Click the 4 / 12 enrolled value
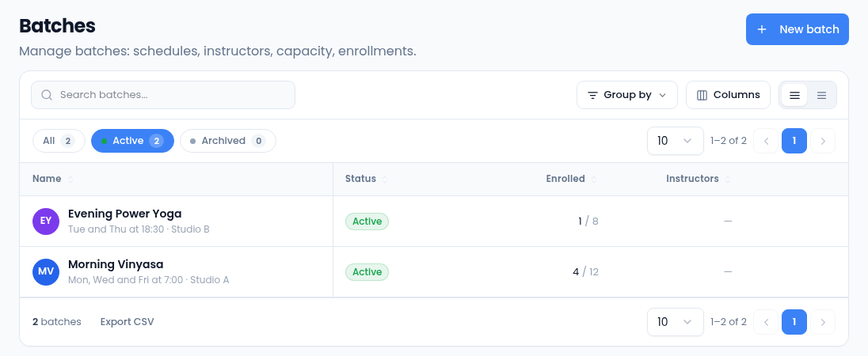Viewport: 868px width, 356px height. 586,272
